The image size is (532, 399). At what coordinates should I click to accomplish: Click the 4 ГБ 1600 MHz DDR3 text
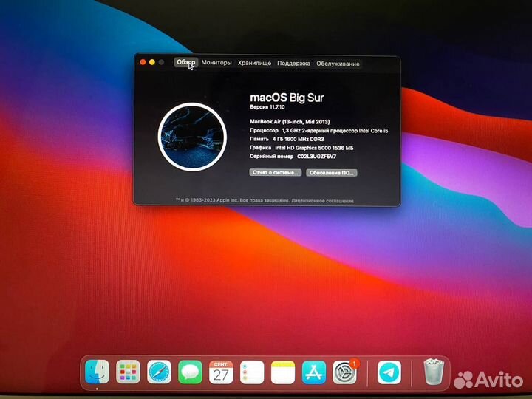299,139
